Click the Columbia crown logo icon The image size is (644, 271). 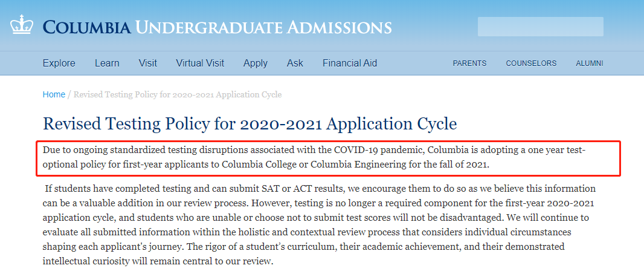(22, 25)
